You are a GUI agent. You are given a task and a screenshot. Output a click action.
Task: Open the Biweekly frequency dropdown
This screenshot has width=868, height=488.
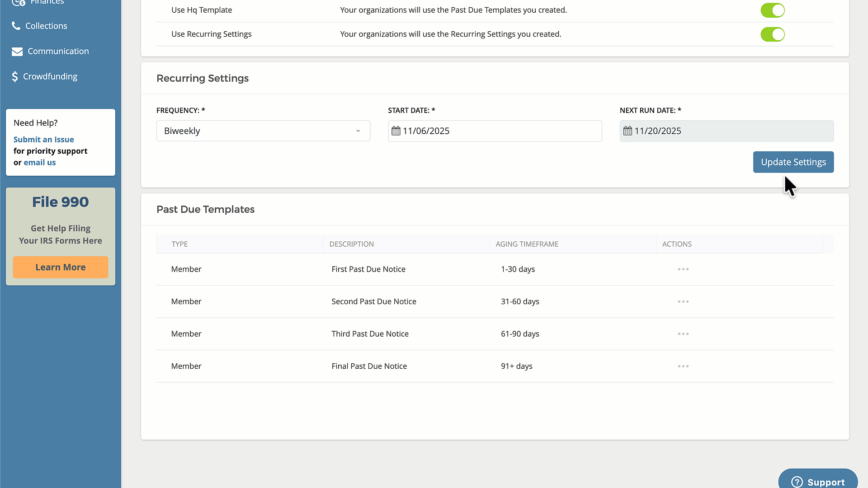[x=263, y=131]
